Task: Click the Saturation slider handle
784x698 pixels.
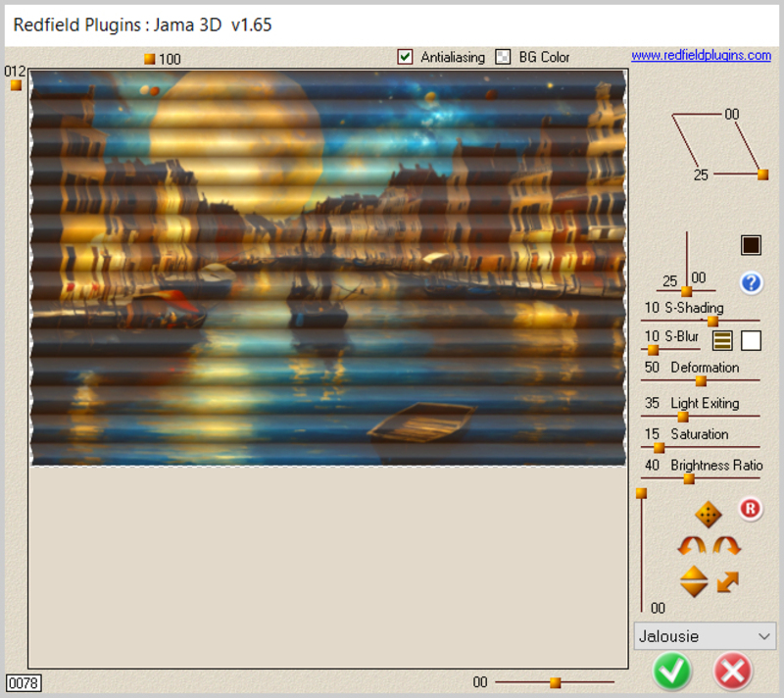Action: [659, 447]
